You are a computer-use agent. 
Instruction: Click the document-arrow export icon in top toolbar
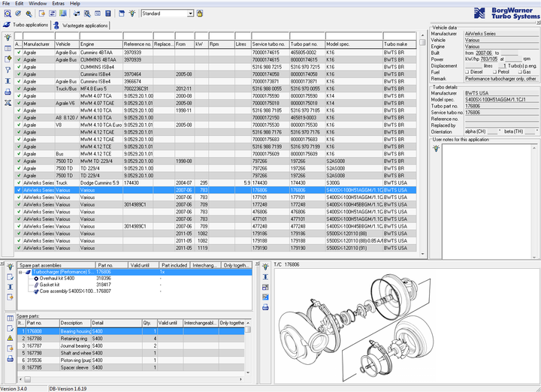[x=42, y=14]
